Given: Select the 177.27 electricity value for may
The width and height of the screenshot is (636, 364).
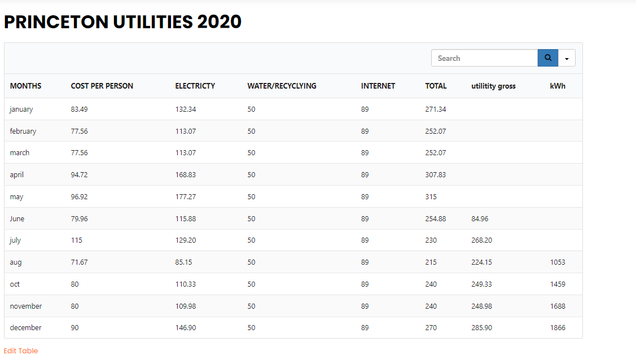Looking at the screenshot, I should (x=186, y=197).
